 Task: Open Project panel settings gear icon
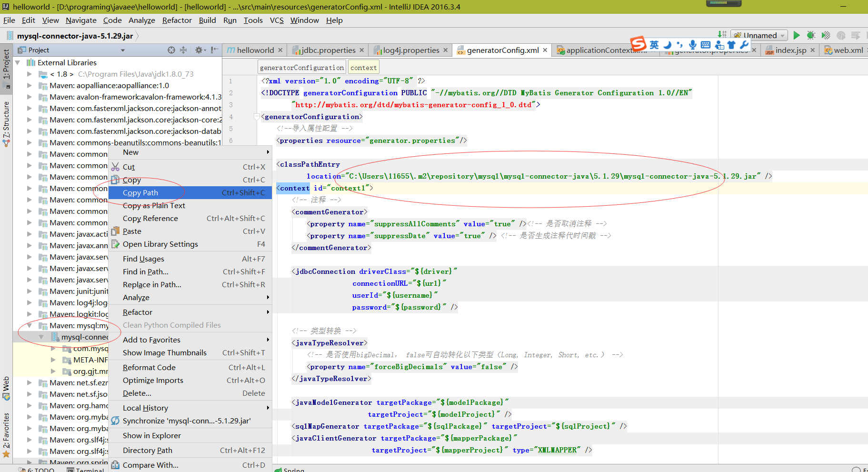click(x=200, y=50)
